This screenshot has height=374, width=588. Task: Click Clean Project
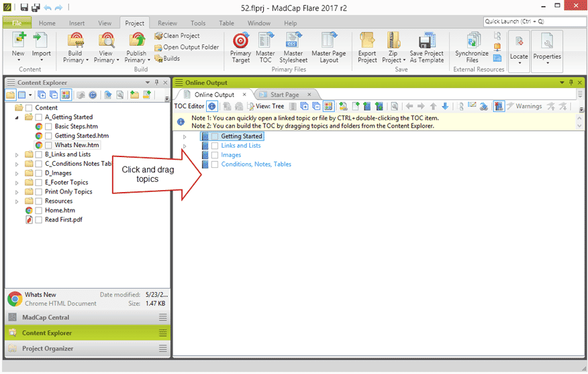coord(177,36)
